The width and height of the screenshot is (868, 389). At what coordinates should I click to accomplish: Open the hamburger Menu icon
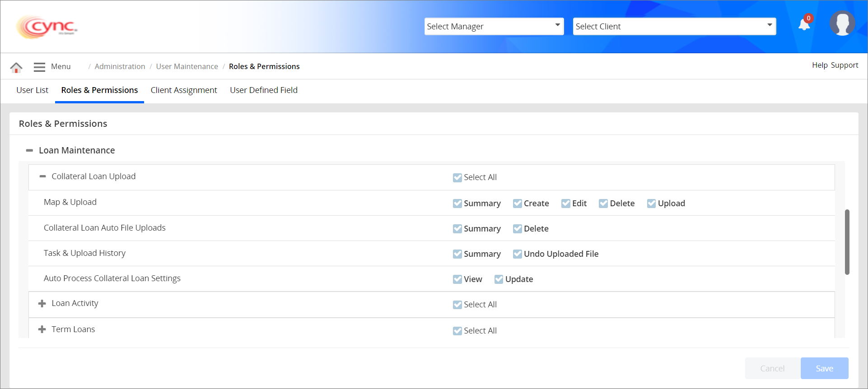40,67
